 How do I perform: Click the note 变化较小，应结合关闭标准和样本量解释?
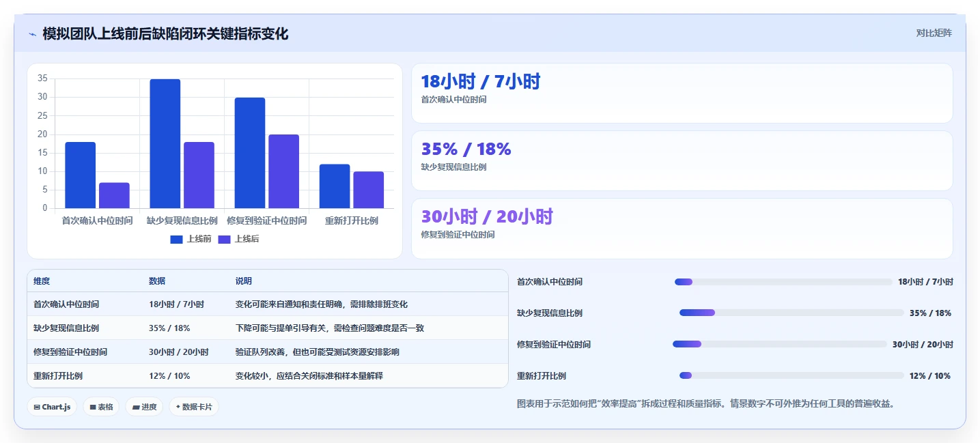click(309, 376)
